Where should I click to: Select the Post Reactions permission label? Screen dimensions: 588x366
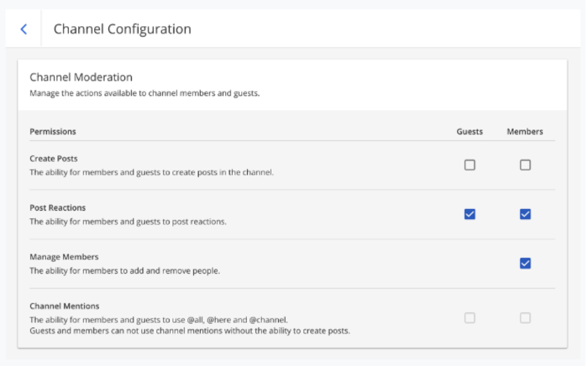[58, 208]
